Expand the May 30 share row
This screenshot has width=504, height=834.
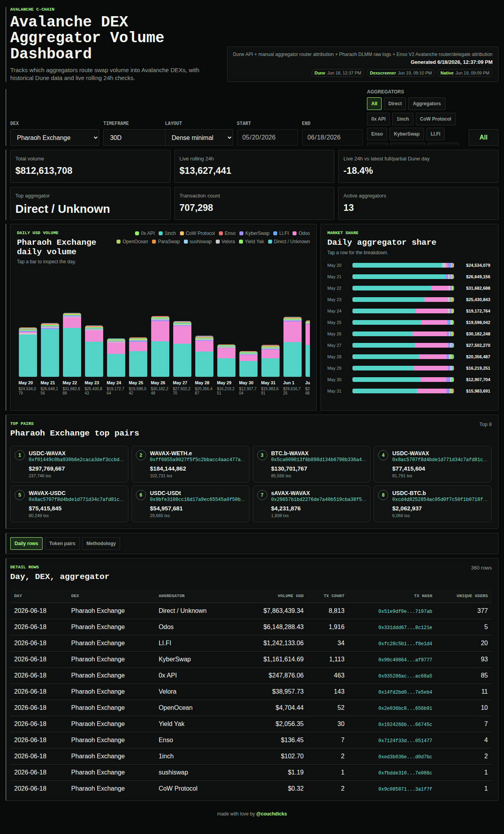(x=409, y=380)
